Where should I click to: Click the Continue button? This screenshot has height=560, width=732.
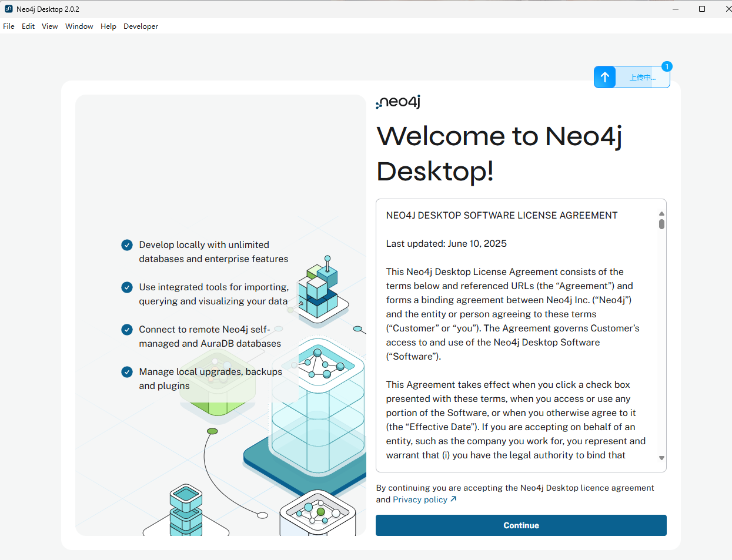coord(521,525)
